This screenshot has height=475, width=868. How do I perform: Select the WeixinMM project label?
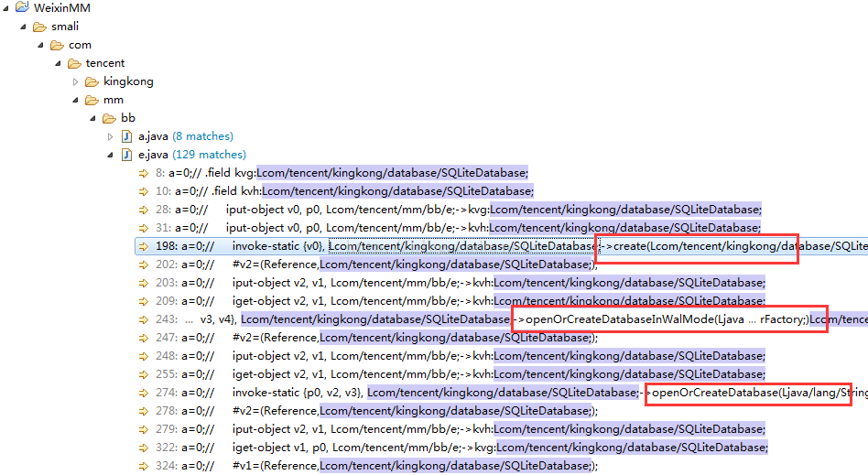(x=62, y=7)
